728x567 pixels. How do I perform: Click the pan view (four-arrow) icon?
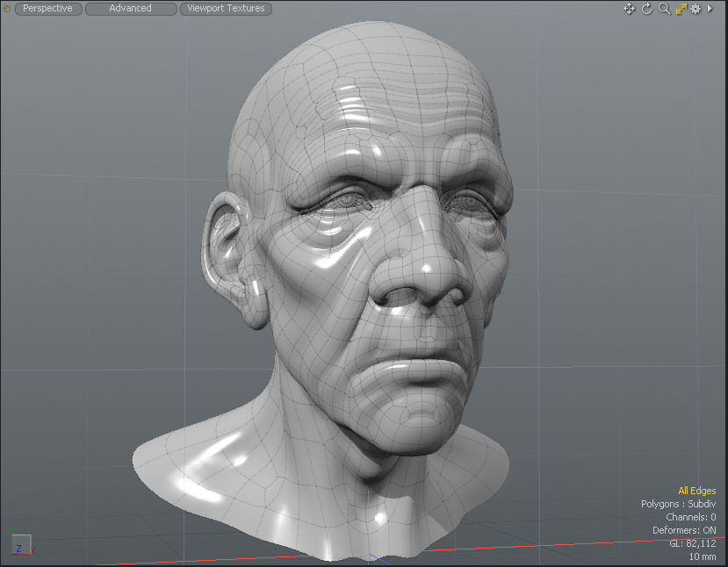tap(630, 9)
